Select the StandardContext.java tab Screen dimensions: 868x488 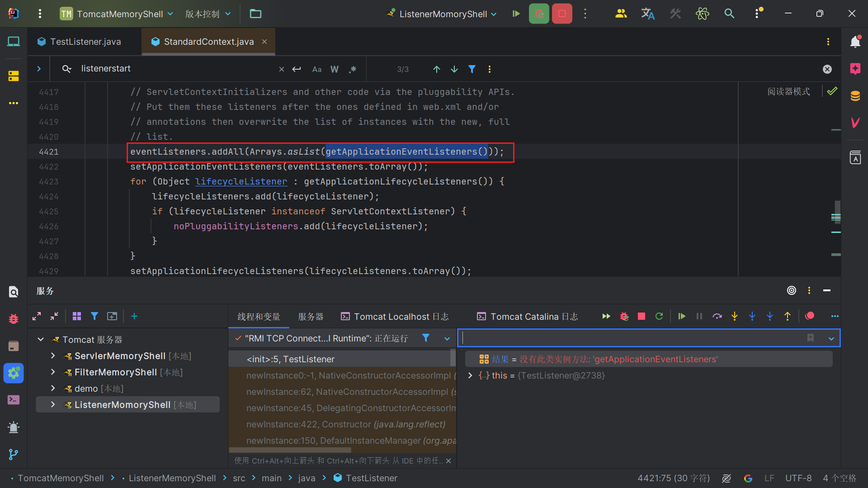coord(208,42)
